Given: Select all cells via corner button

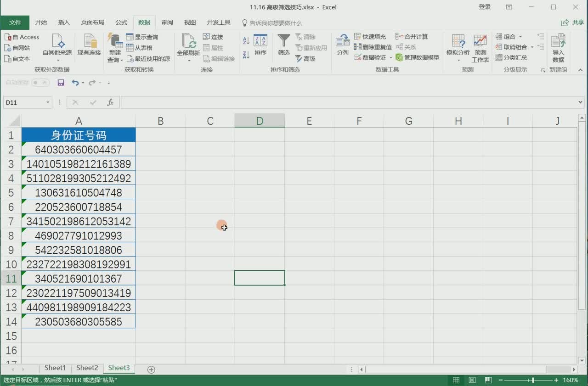Looking at the screenshot, I should click(11, 121).
